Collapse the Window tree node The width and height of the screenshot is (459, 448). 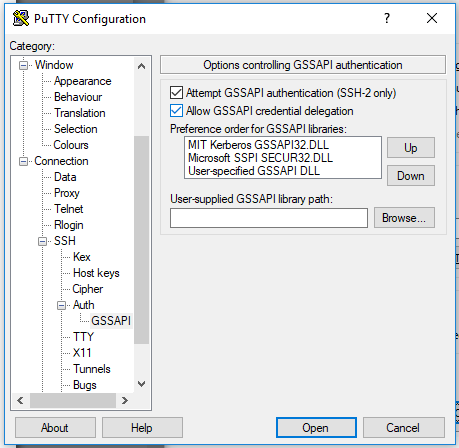click(x=23, y=65)
